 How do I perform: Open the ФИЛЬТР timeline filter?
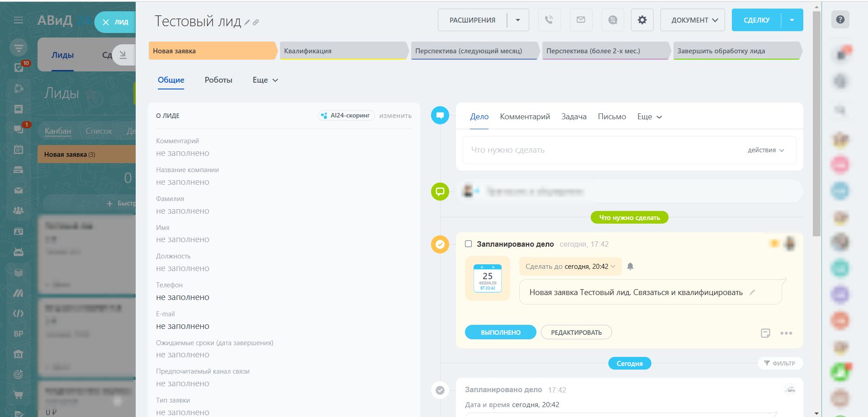pos(780,363)
